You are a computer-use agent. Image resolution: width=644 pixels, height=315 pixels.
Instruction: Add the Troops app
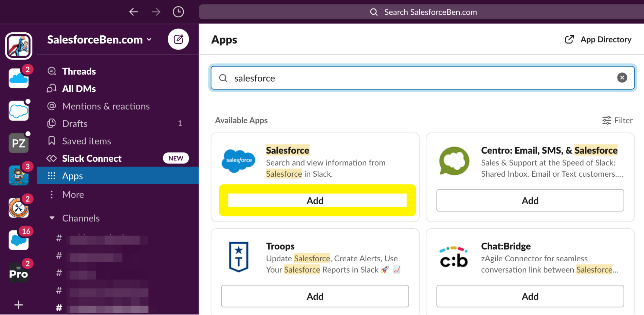click(x=315, y=296)
